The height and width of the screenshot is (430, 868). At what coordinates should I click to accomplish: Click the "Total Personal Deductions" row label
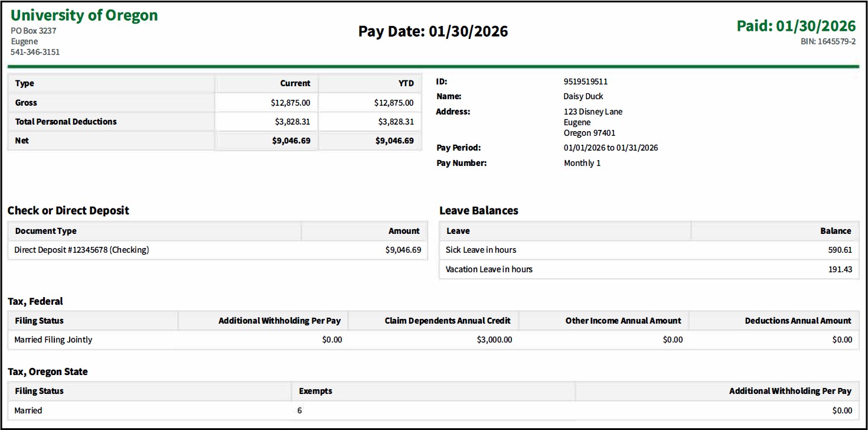66,122
